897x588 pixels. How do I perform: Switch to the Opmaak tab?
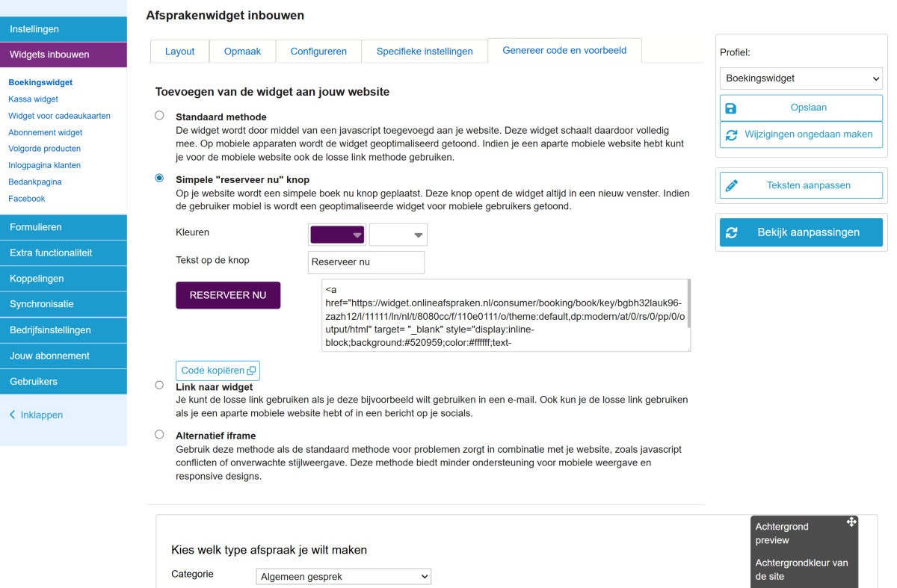coord(242,52)
